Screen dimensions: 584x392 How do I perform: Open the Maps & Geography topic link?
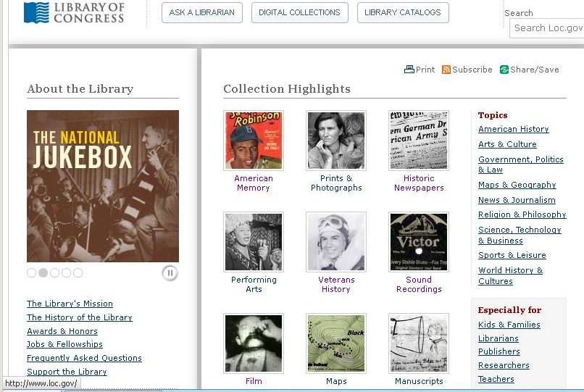click(x=517, y=185)
